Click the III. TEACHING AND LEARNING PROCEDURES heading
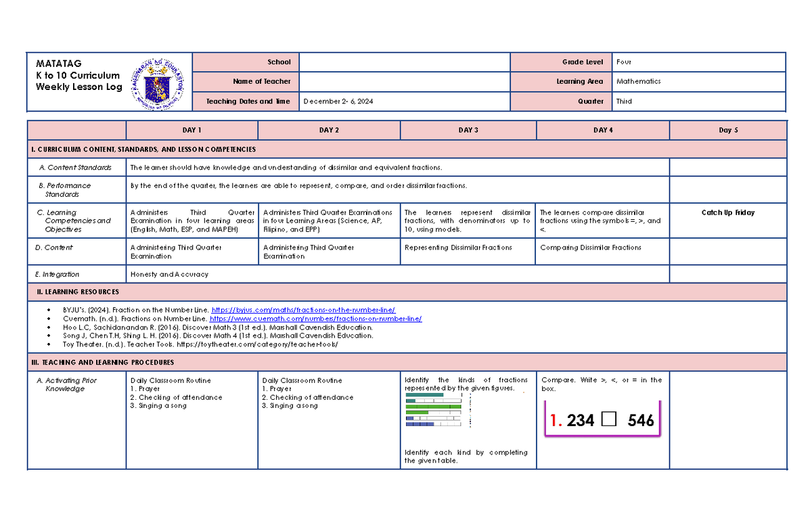Screen dimensions: 812x531 [103, 363]
